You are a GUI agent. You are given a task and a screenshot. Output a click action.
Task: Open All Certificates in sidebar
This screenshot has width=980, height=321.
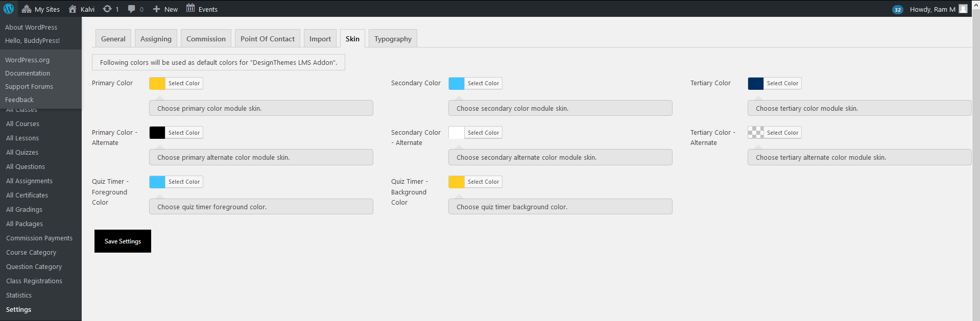[27, 195]
